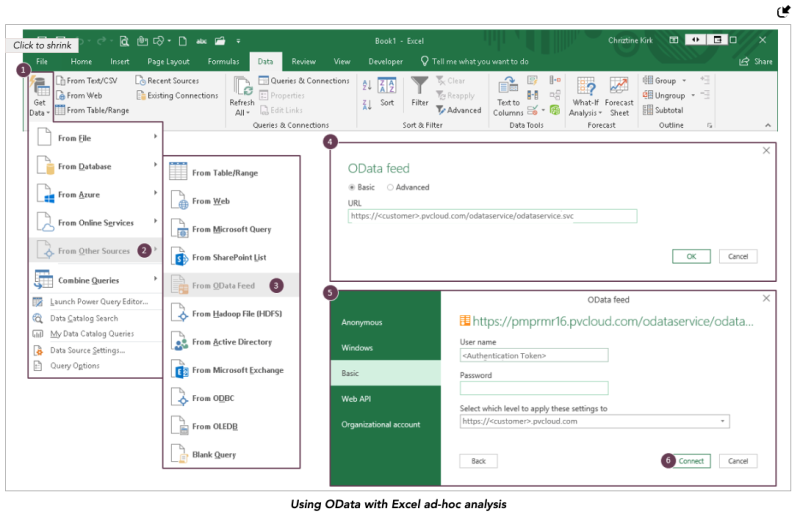This screenshot has width=800, height=514.
Task: Click the Forecast Sheet icon
Action: coord(619,85)
